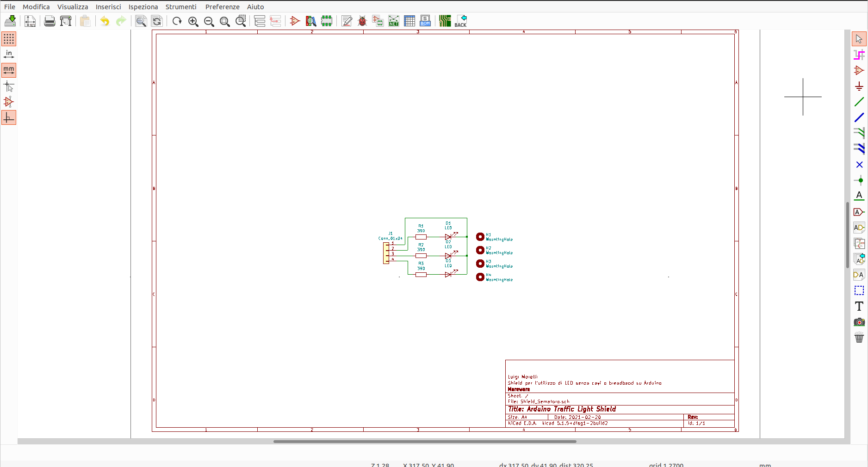Open the Symbol Editor

click(x=295, y=21)
